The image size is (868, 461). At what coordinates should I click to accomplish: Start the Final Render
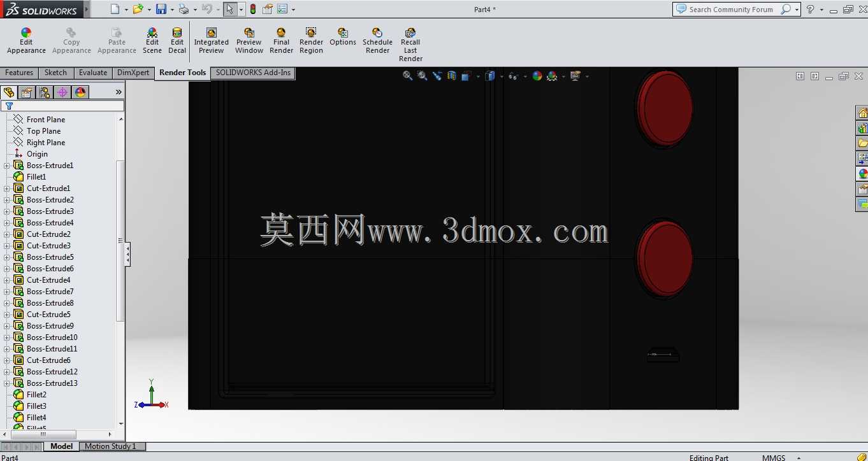(x=281, y=41)
